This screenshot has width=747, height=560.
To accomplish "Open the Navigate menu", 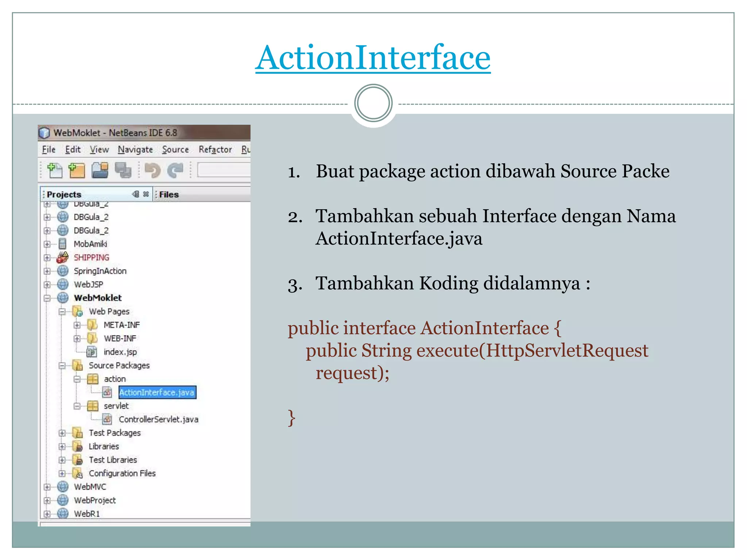I will 135,149.
